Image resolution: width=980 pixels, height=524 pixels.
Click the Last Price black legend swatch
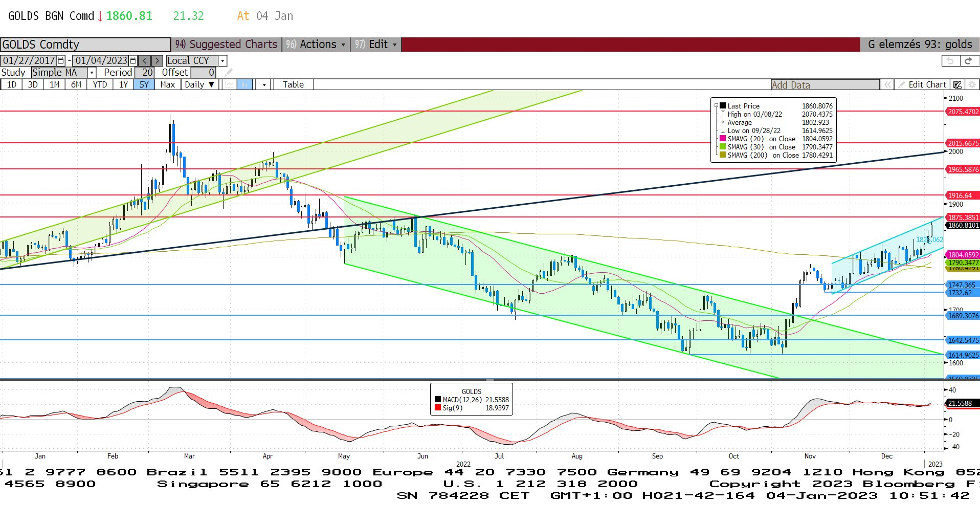[723, 105]
